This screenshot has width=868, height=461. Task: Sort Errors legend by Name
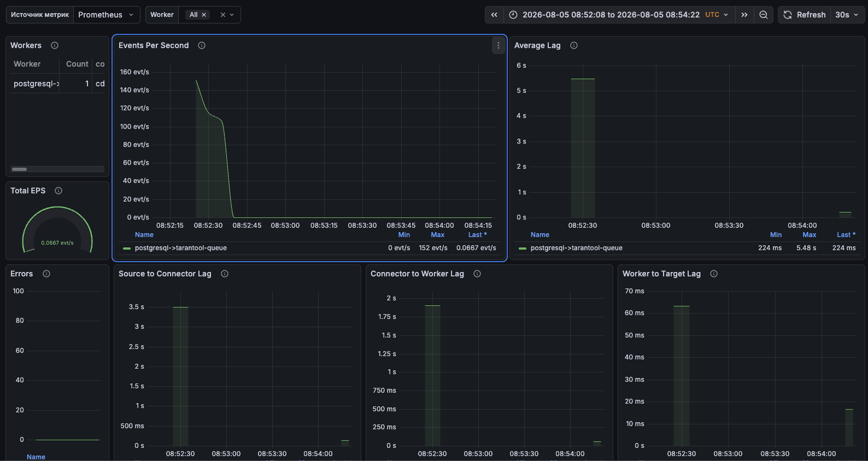36,457
